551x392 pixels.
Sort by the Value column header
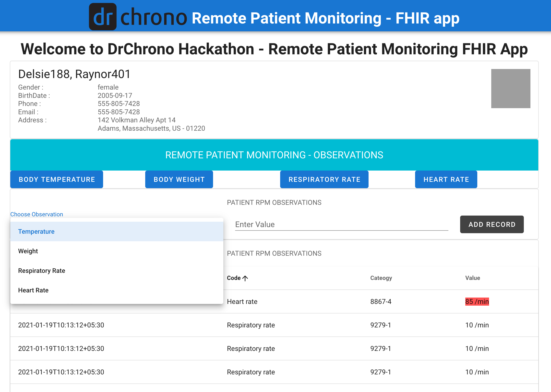(x=473, y=278)
